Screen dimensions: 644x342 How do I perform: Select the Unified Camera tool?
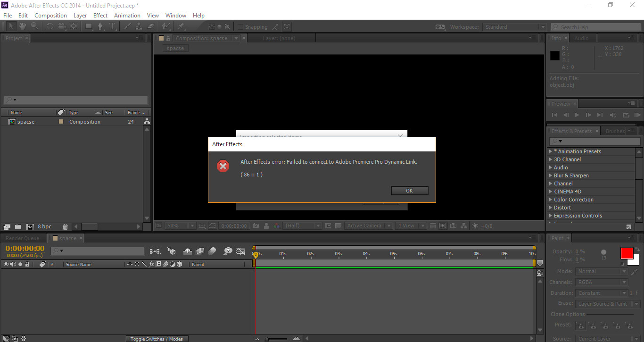pos(62,26)
